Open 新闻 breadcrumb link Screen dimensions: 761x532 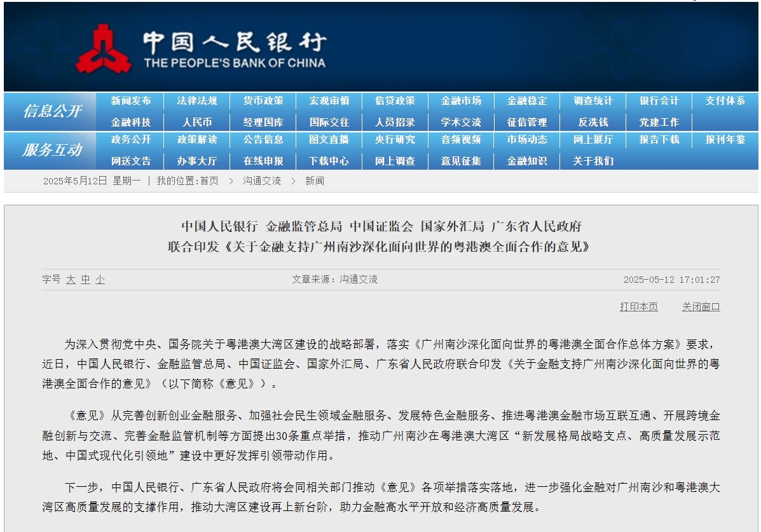click(315, 181)
